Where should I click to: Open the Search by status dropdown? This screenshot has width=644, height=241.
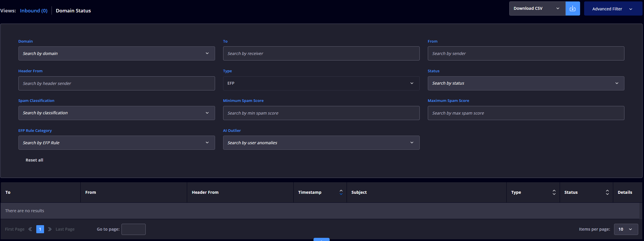coord(526,83)
